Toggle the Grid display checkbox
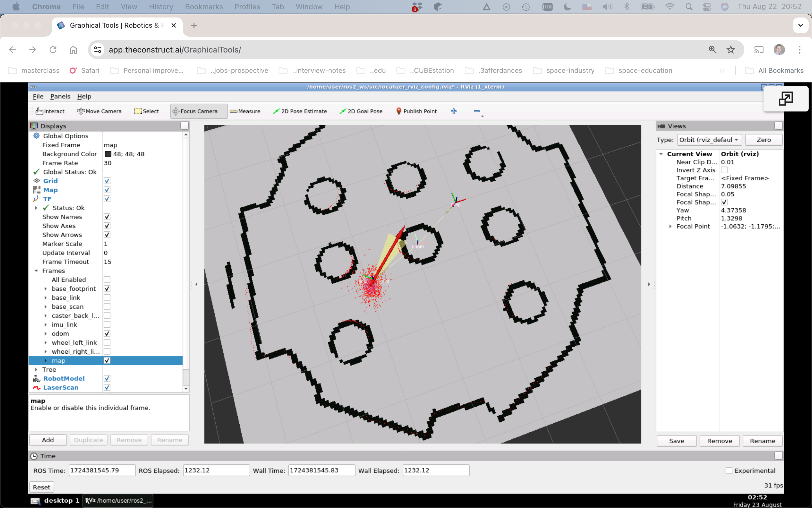The height and width of the screenshot is (508, 812). 107,181
